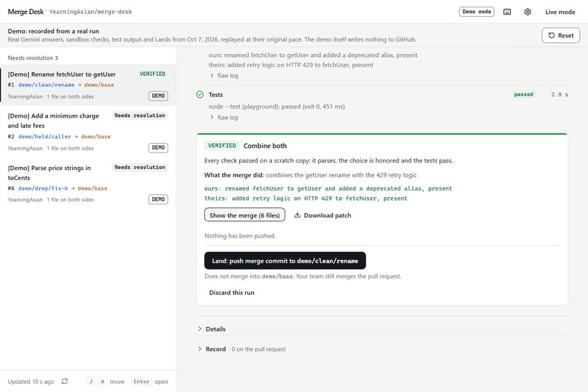Click the DEMO badge on pull request #2
Viewport: 588px width, 392px height.
[x=158, y=147]
